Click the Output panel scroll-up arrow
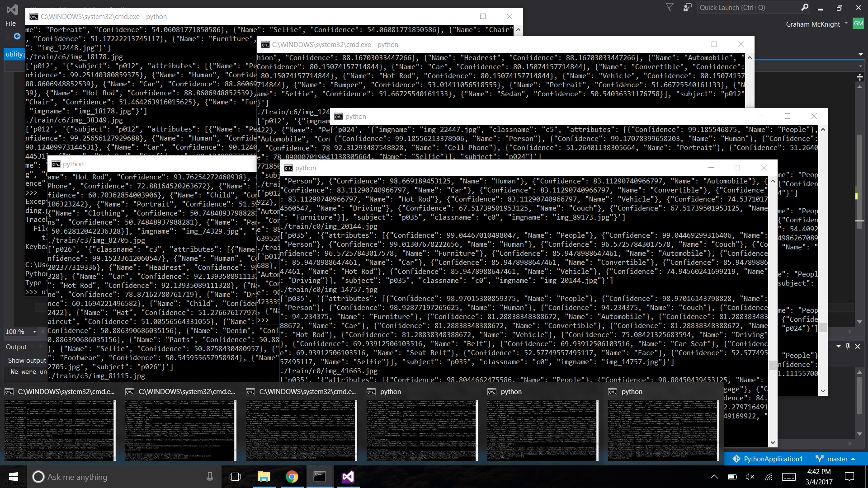This screenshot has height=488, width=868. (x=860, y=373)
